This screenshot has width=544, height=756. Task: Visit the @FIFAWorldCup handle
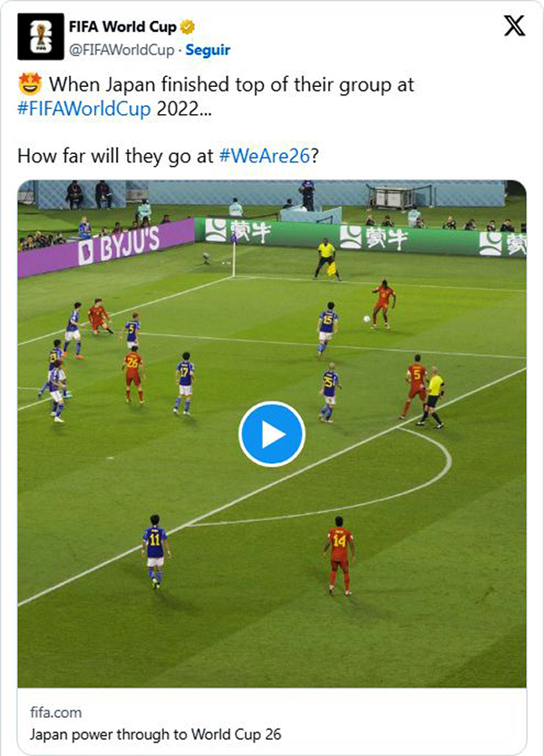(x=121, y=50)
